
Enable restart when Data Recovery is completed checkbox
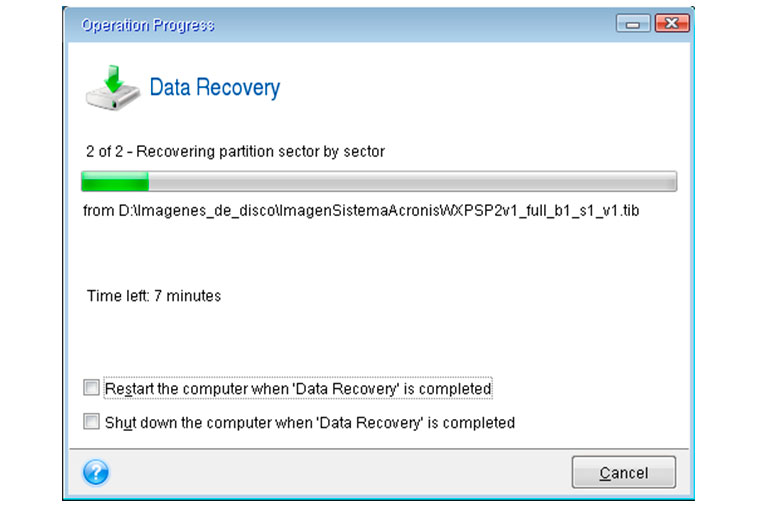point(91,387)
